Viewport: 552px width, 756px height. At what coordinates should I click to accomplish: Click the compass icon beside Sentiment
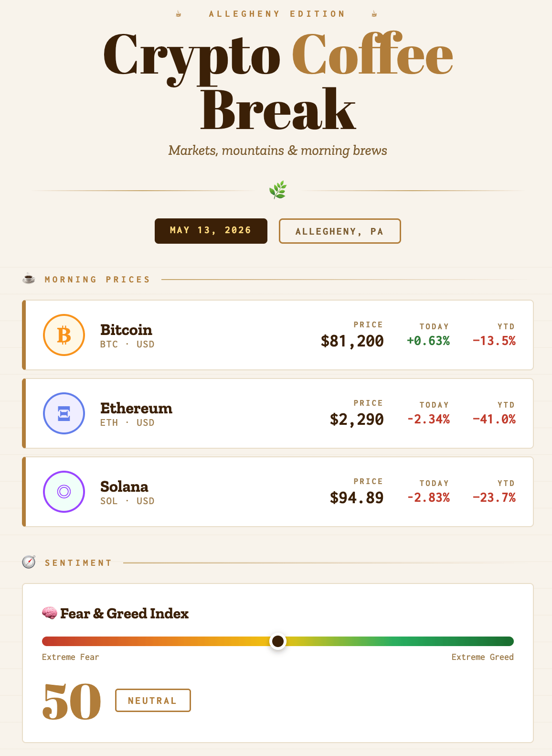(29, 562)
